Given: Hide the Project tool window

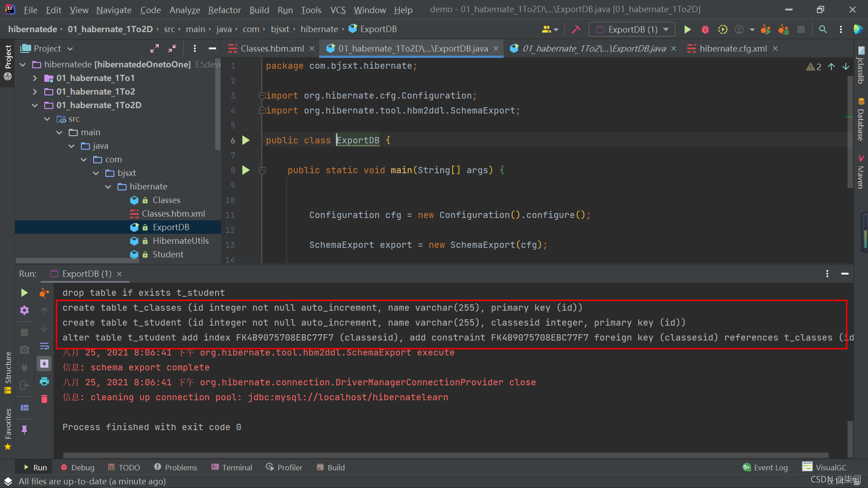Looking at the screenshot, I should coord(212,48).
